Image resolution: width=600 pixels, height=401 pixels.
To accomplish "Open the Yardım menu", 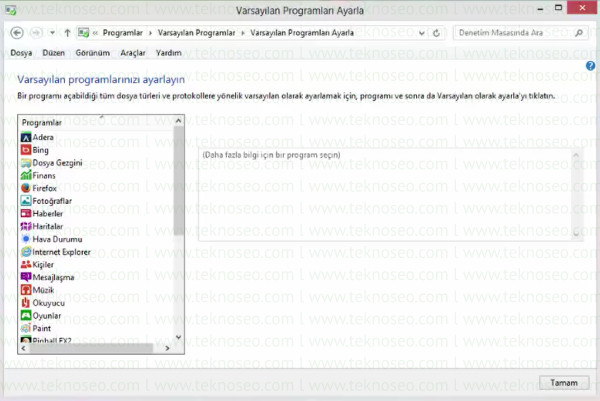I will tap(168, 53).
